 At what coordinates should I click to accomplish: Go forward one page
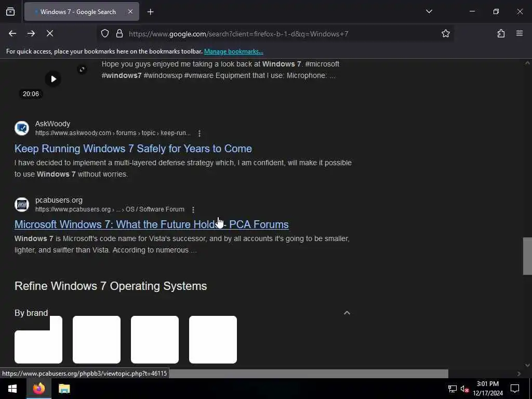[x=31, y=33]
